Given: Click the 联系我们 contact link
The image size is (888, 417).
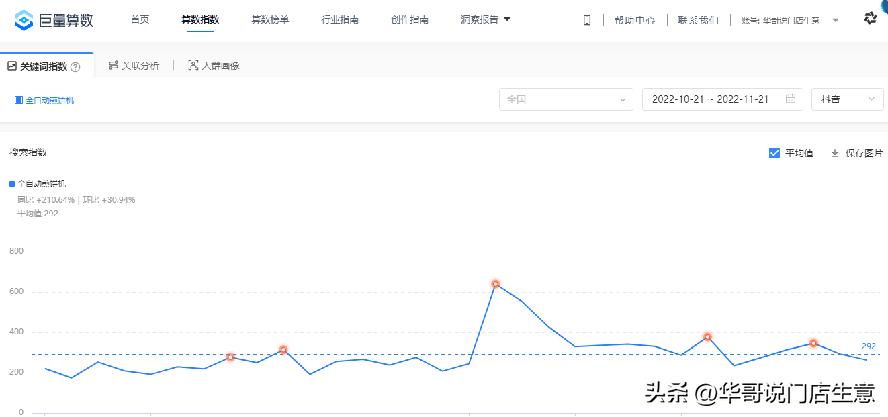Looking at the screenshot, I should [x=698, y=20].
